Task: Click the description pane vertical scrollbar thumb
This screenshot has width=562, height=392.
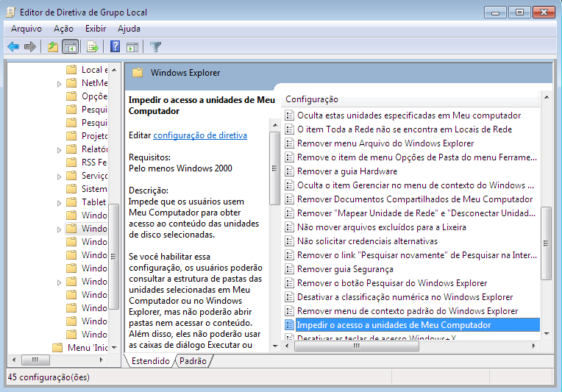Action: point(274,168)
